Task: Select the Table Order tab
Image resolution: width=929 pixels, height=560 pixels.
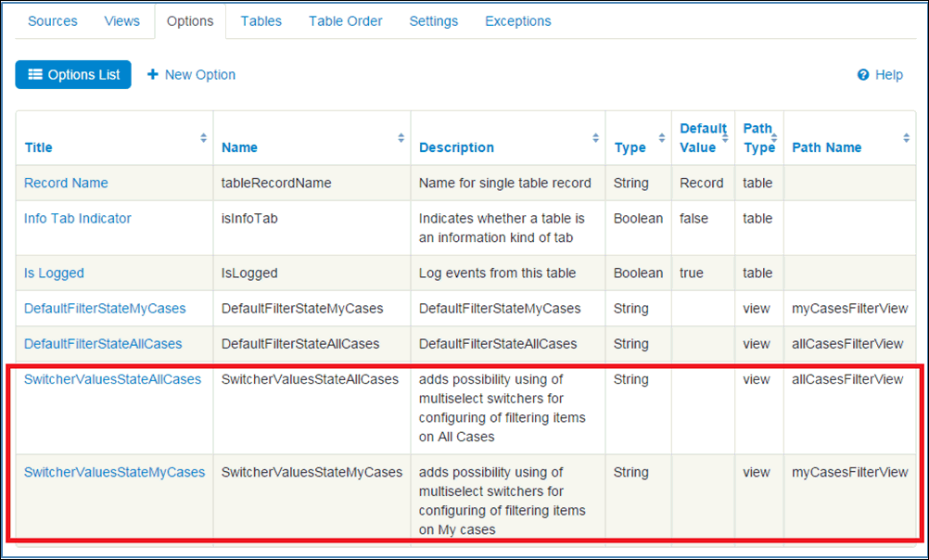Action: 346,20
